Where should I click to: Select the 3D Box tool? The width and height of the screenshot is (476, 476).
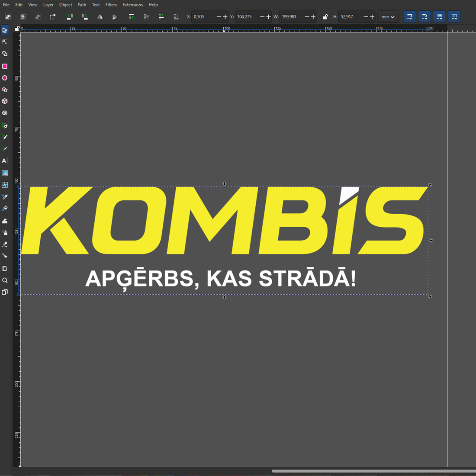point(5,101)
